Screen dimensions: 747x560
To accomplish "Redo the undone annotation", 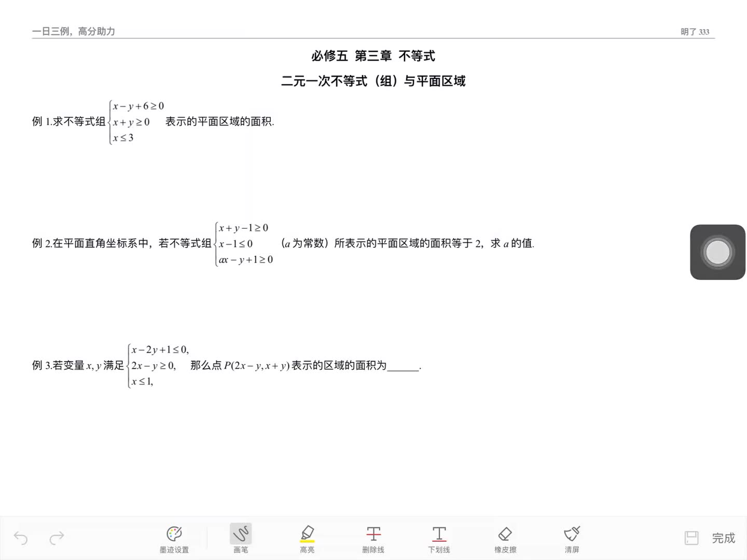I will point(57,538).
